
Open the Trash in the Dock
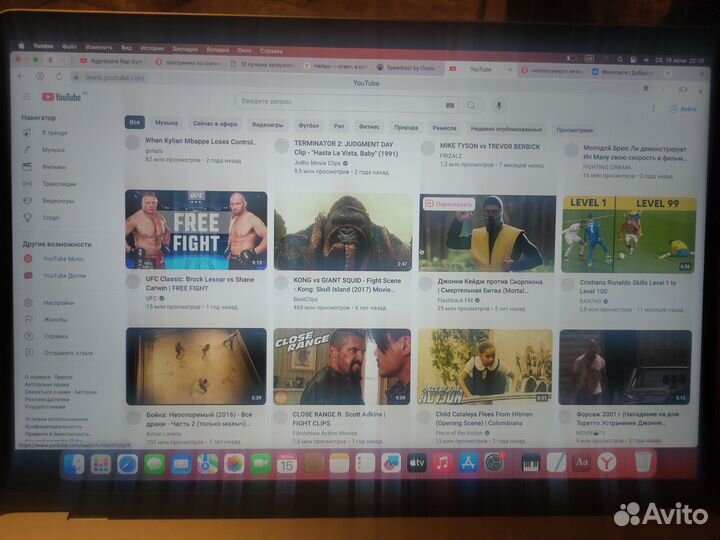click(643, 461)
